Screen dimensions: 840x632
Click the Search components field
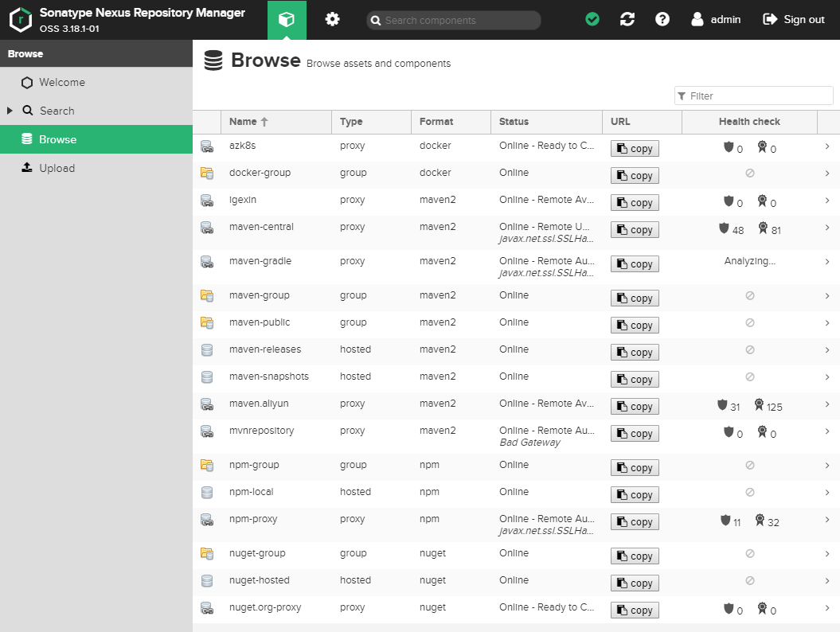click(454, 21)
